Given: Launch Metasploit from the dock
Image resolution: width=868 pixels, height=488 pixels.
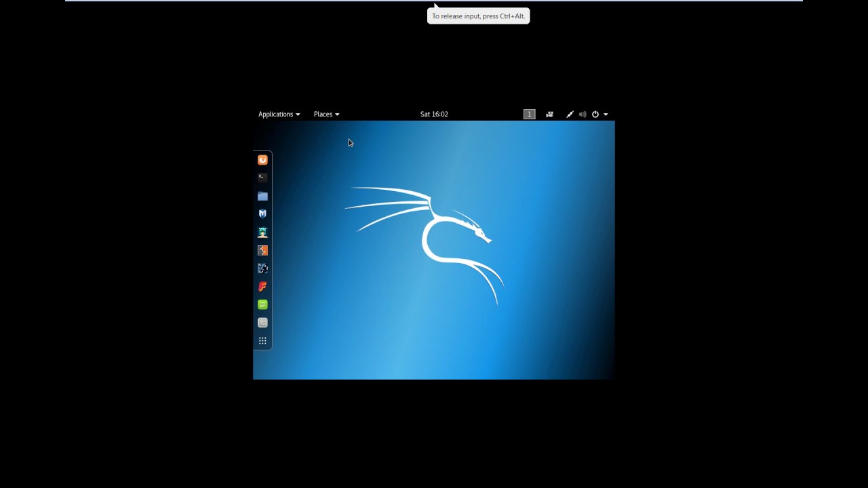Looking at the screenshot, I should (x=262, y=213).
